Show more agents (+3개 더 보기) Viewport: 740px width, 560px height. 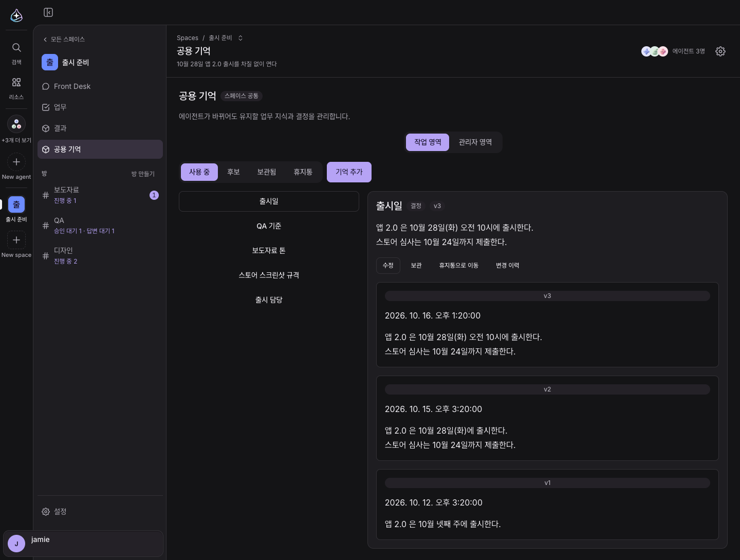click(16, 129)
